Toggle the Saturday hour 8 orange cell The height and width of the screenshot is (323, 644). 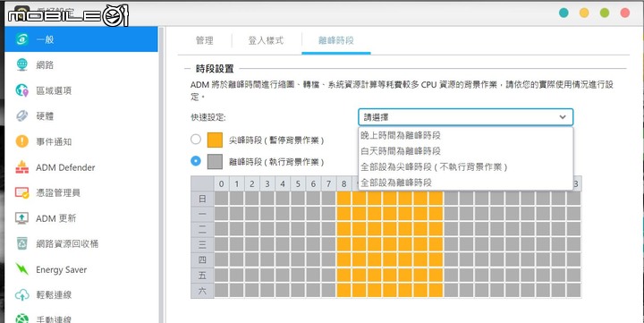[343, 291]
